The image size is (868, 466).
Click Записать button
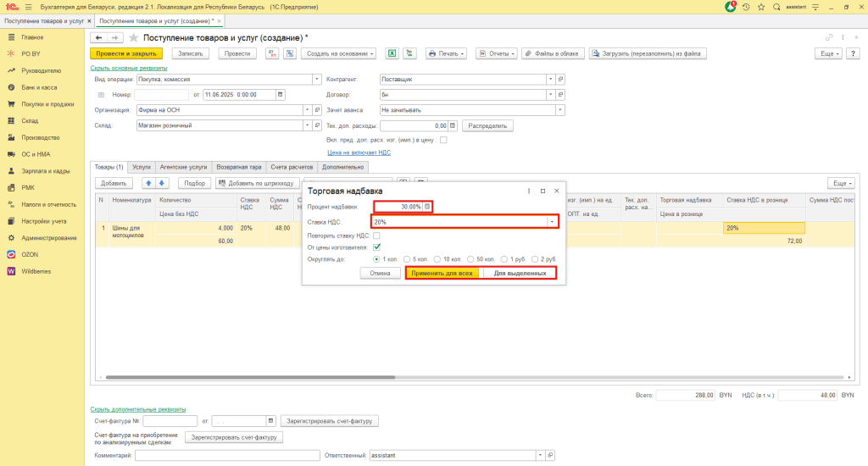pos(191,53)
